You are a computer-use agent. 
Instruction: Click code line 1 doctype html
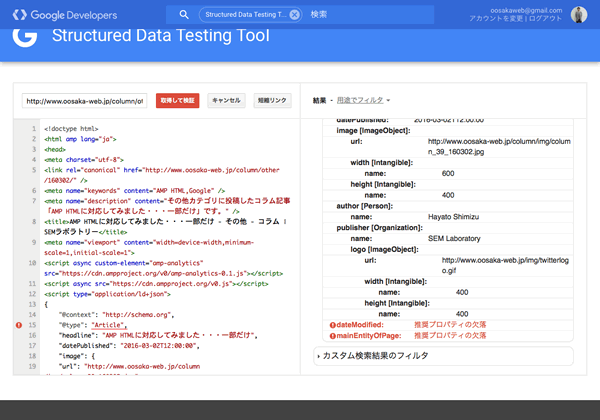click(x=71, y=129)
